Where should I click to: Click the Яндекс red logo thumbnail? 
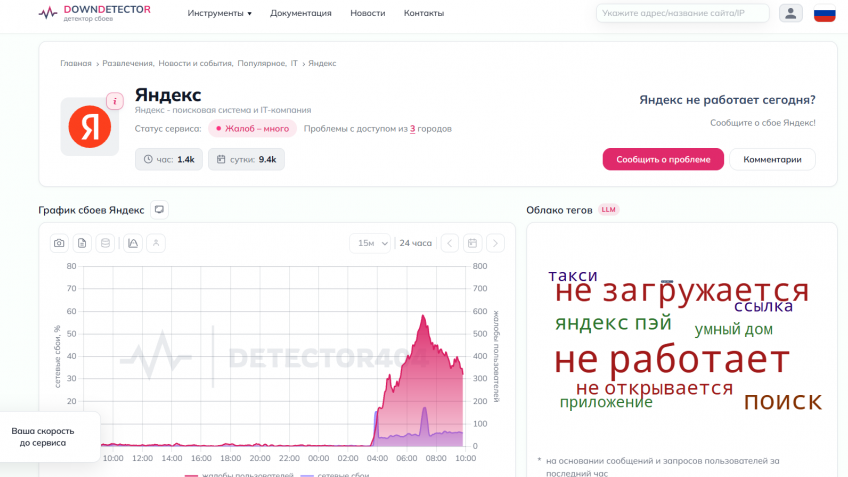click(90, 127)
